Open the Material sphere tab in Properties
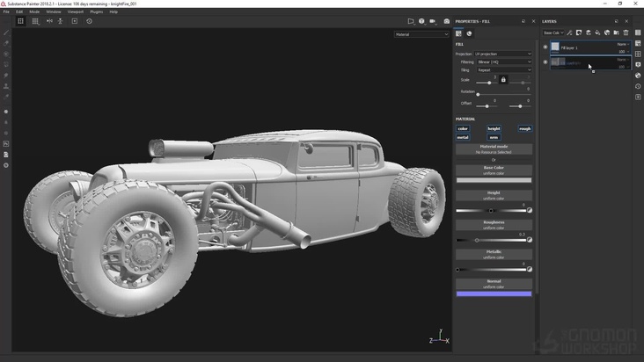644x362 pixels. pos(469,33)
